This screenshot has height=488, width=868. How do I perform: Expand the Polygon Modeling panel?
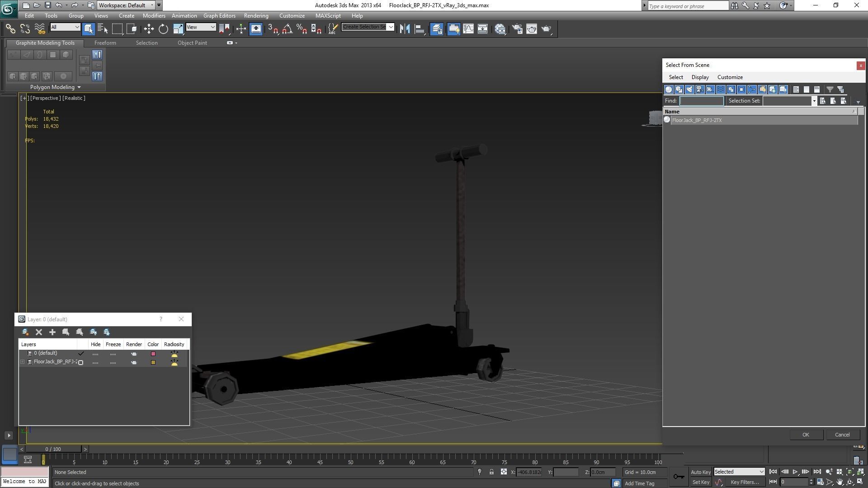(55, 87)
